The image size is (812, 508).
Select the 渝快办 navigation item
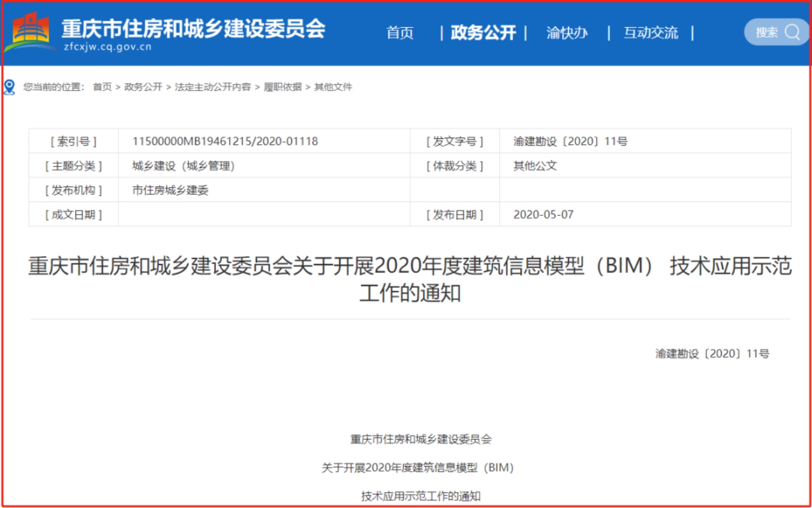pos(567,32)
